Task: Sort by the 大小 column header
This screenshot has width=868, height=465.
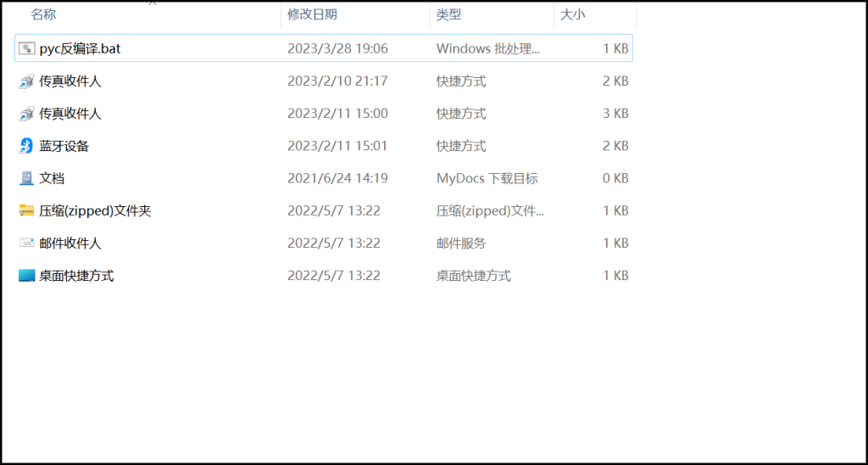Action: pos(572,14)
